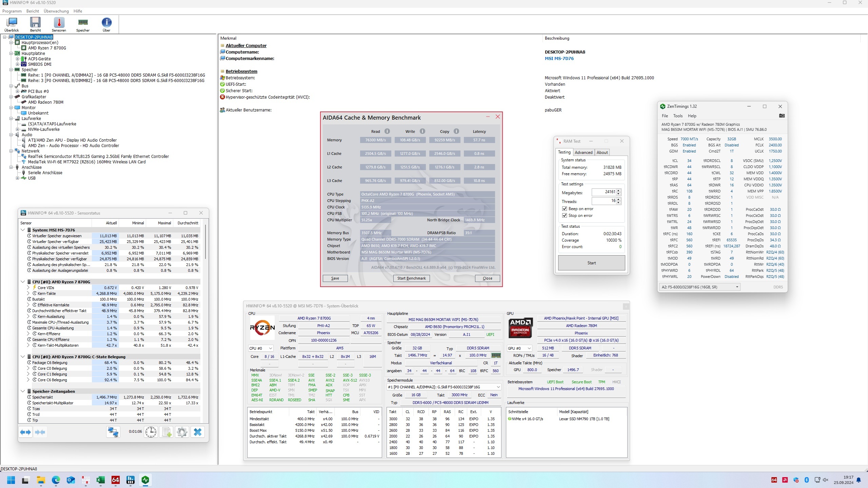
Task: Click the Read info icon in AIDA64
Action: coord(387,131)
